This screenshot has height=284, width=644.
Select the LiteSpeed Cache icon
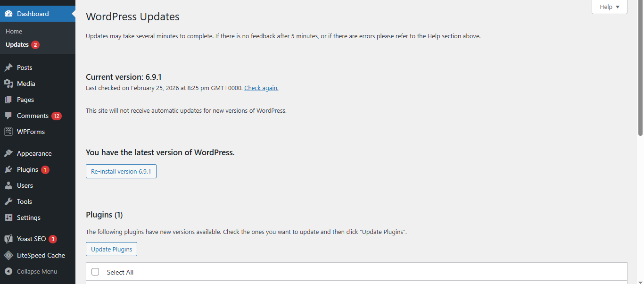8,255
